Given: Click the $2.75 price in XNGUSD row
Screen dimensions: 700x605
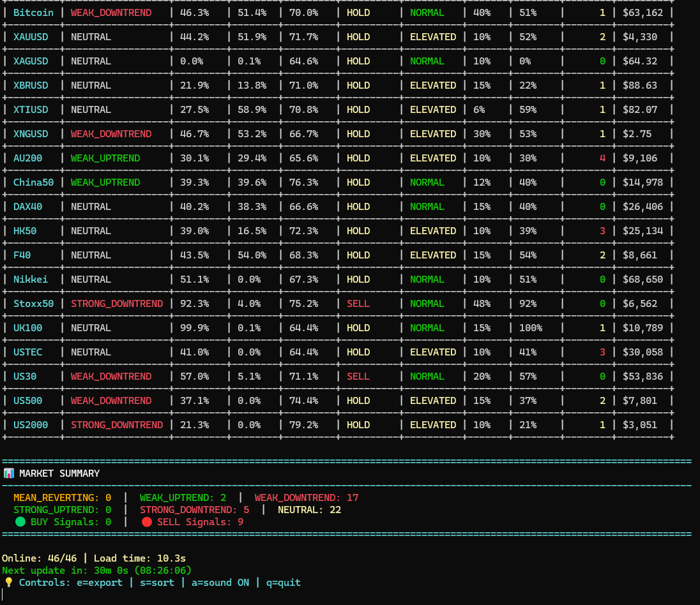Looking at the screenshot, I should (637, 134).
